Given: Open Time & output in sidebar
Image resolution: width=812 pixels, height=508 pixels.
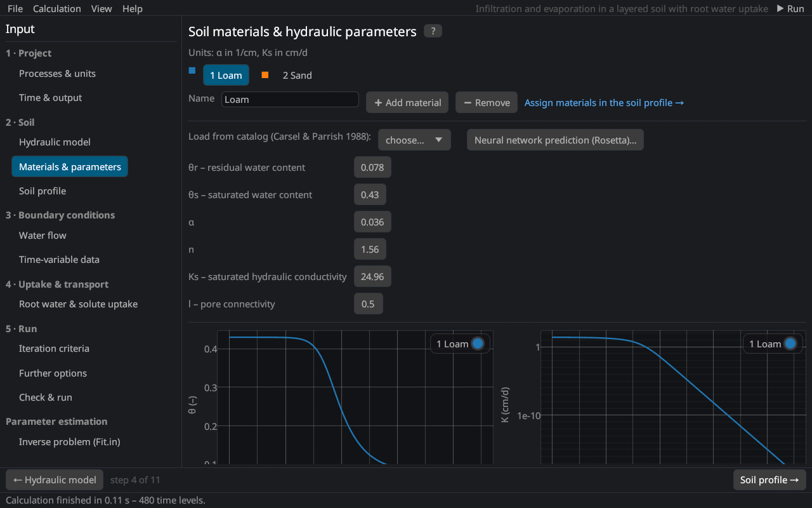Looking at the screenshot, I should [x=50, y=97].
